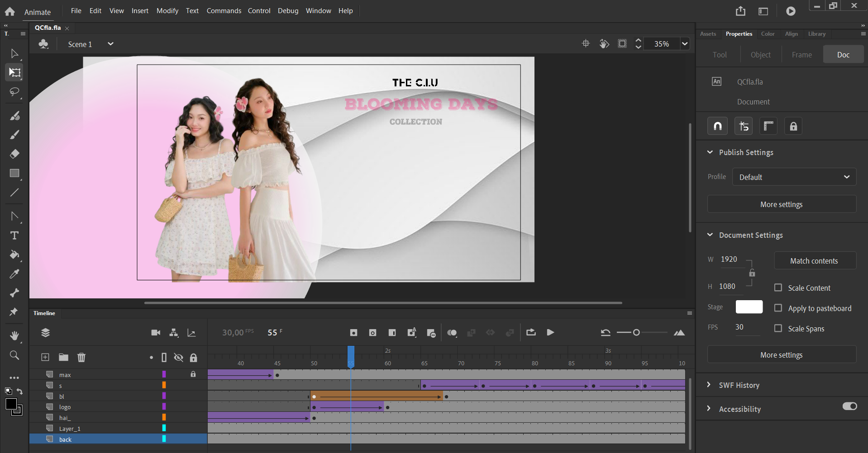The width and height of the screenshot is (868, 453).
Task: Click Quick Share and publish icon
Action: coord(740,11)
